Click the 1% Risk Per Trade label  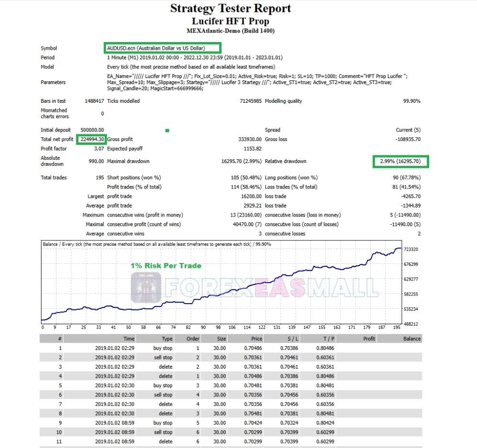pyautogui.click(x=166, y=266)
